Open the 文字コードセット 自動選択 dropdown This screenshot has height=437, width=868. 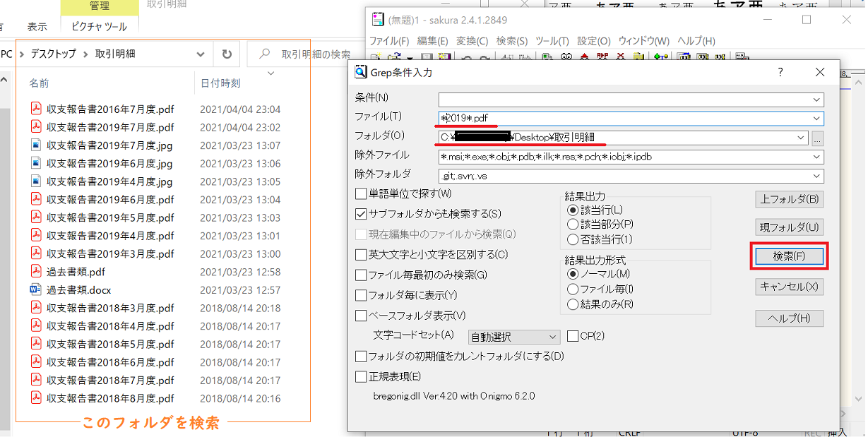(x=513, y=337)
